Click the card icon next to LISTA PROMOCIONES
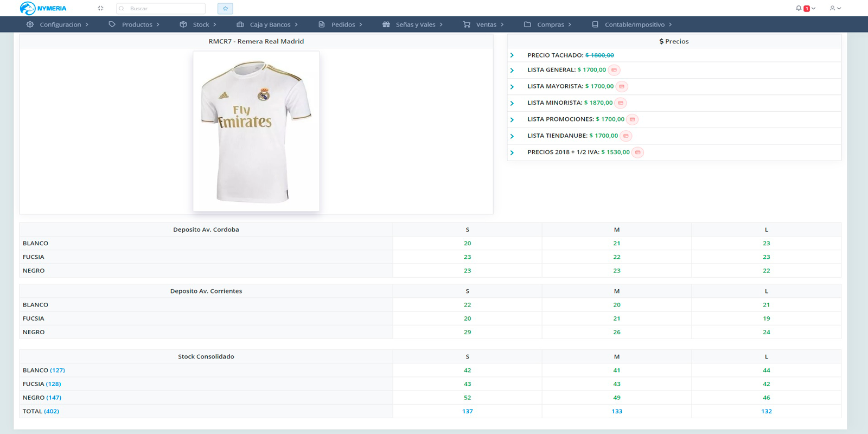This screenshot has width=868, height=434. pyautogui.click(x=632, y=119)
